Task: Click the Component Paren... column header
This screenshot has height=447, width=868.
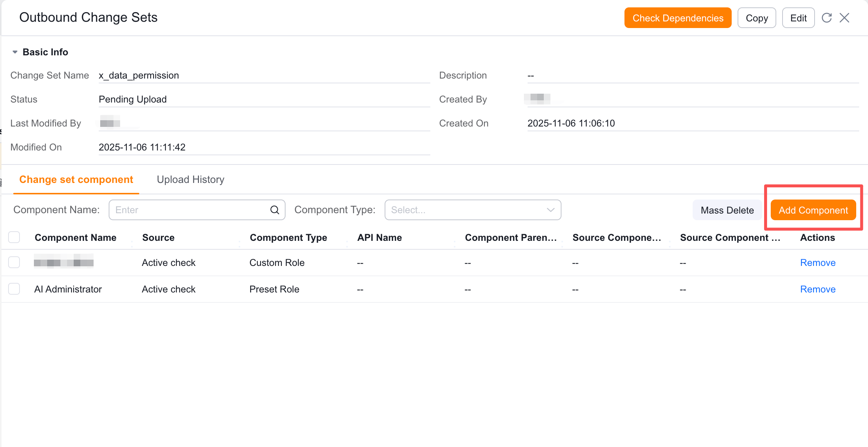Action: pos(511,238)
